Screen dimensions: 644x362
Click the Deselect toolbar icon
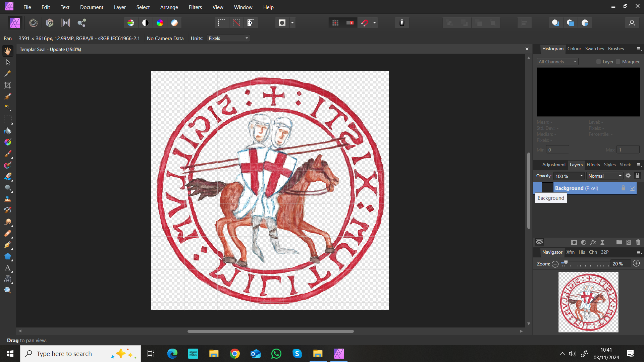(x=236, y=23)
